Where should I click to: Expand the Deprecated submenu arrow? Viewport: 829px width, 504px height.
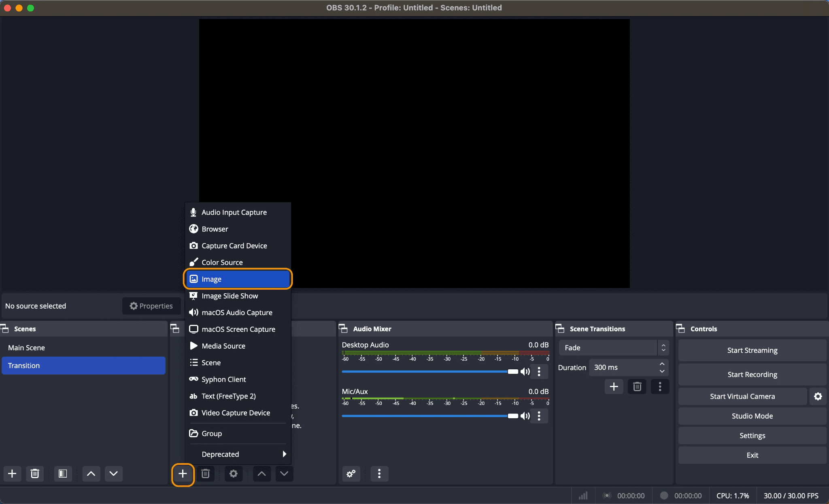[x=285, y=454]
